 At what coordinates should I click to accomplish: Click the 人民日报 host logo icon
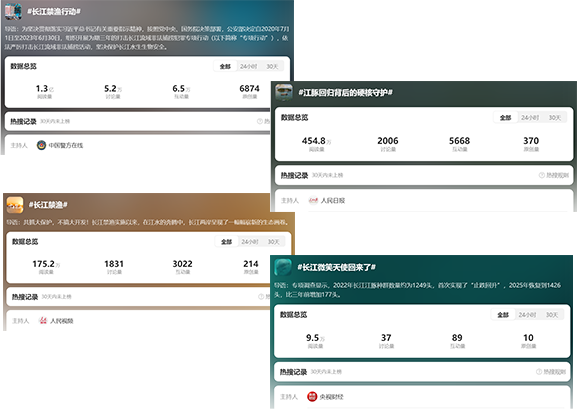313,200
